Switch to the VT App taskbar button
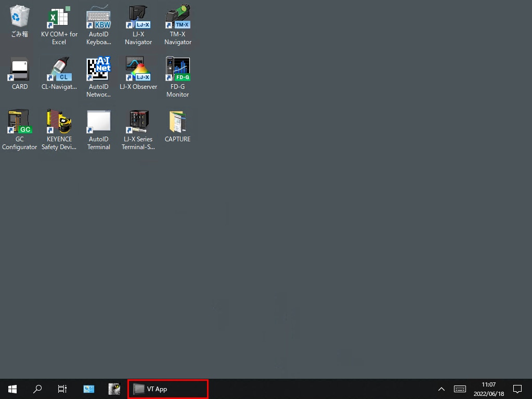532x399 pixels. point(167,389)
